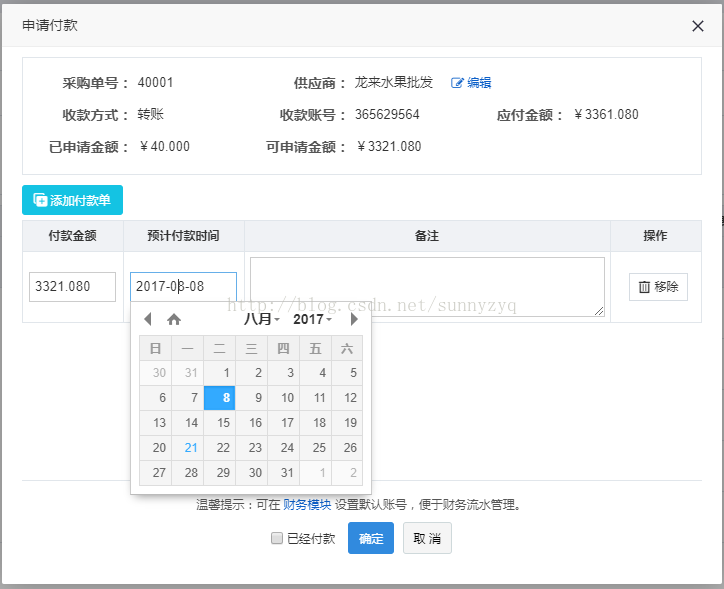Select the greyed September 2 cell

coord(347,472)
